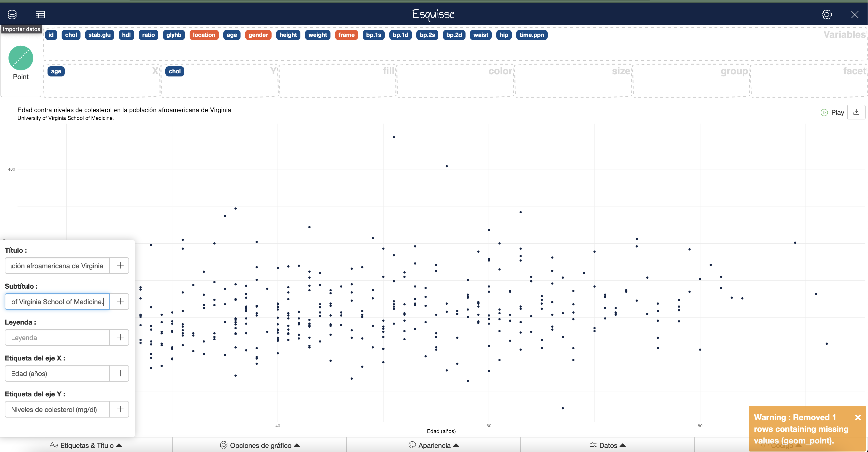
Task: Open the settings gear icon
Action: pyautogui.click(x=827, y=15)
